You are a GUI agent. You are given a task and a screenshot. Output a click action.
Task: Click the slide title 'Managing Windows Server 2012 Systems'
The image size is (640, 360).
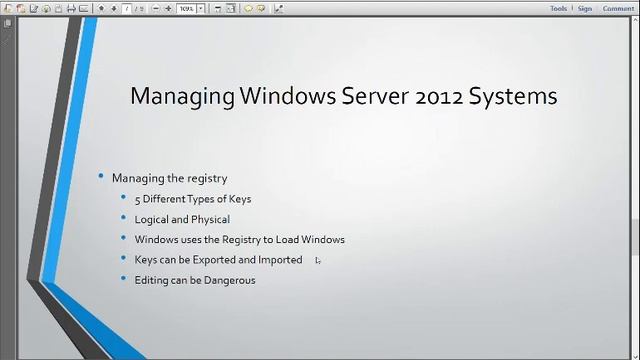click(344, 96)
